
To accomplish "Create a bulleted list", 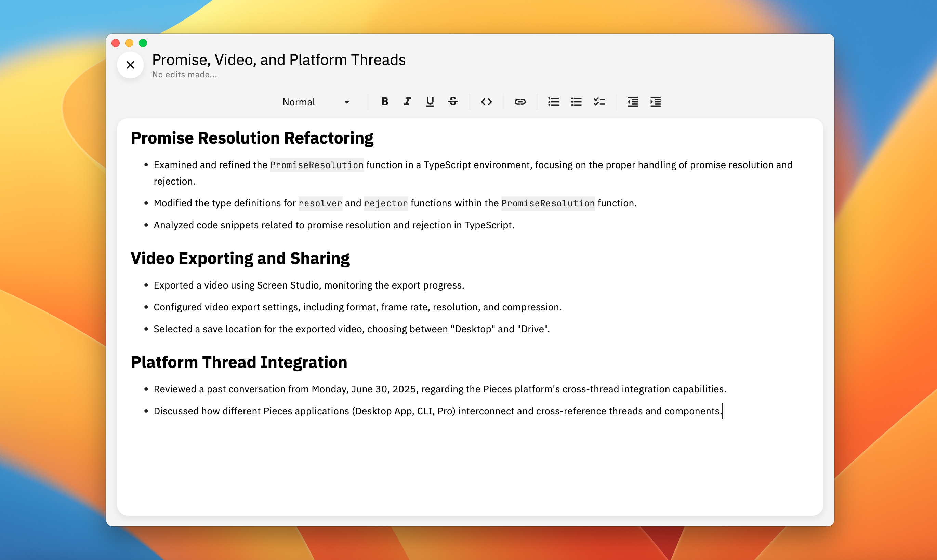I will [x=576, y=102].
